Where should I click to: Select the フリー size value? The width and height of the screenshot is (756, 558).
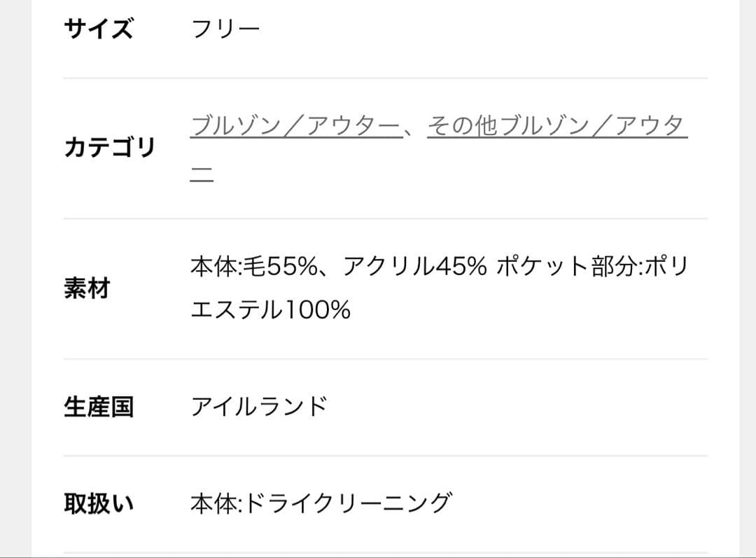(x=225, y=29)
